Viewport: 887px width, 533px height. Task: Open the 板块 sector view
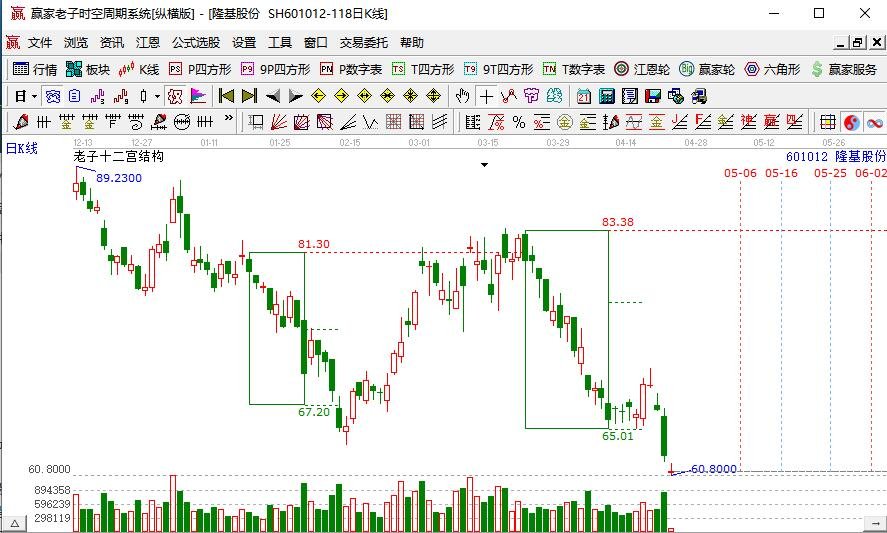point(88,69)
